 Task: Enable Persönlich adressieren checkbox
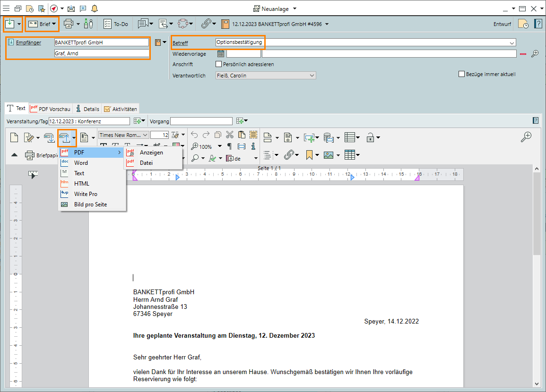[218, 64]
